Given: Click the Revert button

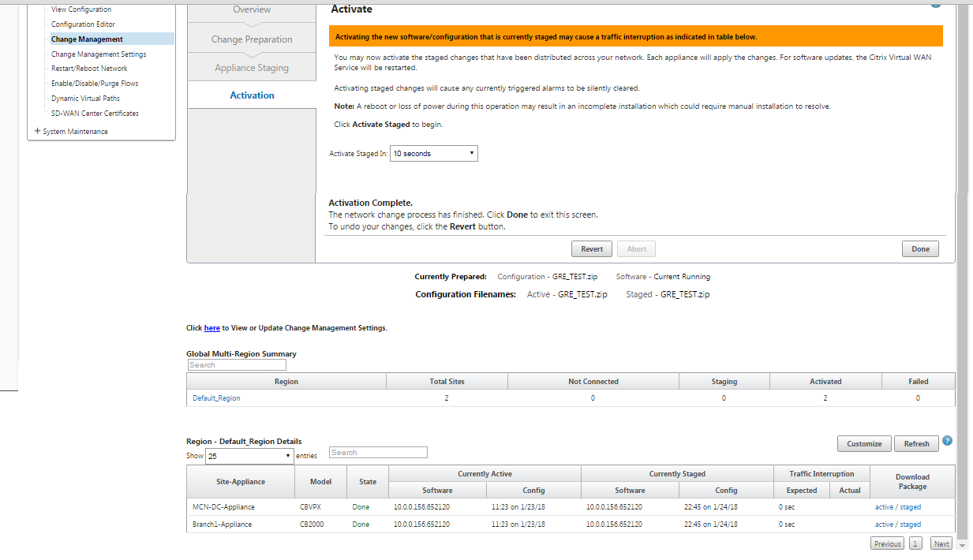Looking at the screenshot, I should point(592,249).
